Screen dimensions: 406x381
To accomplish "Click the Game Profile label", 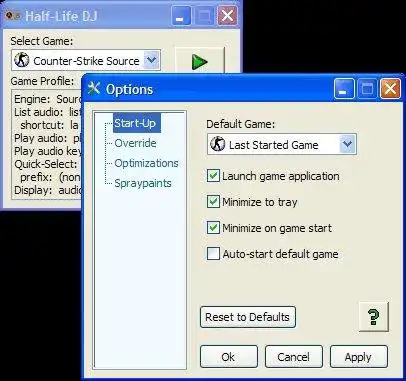I will [x=42, y=81].
